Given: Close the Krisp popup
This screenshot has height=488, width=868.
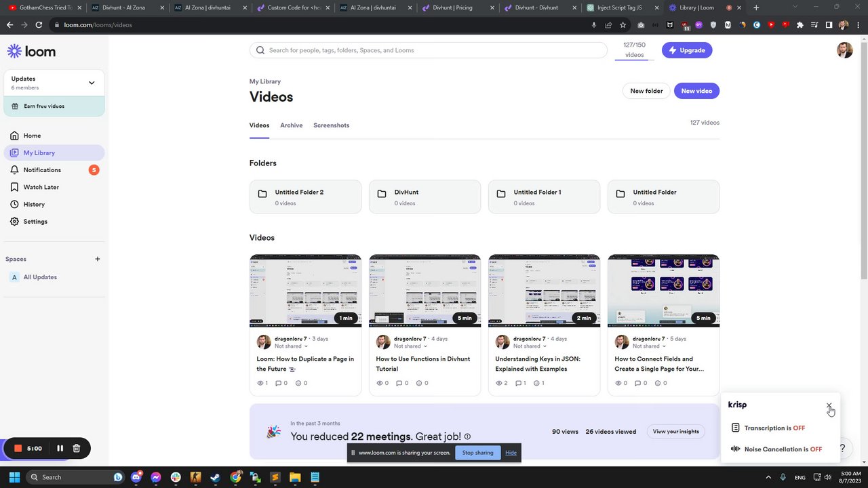Looking at the screenshot, I should click(x=829, y=405).
